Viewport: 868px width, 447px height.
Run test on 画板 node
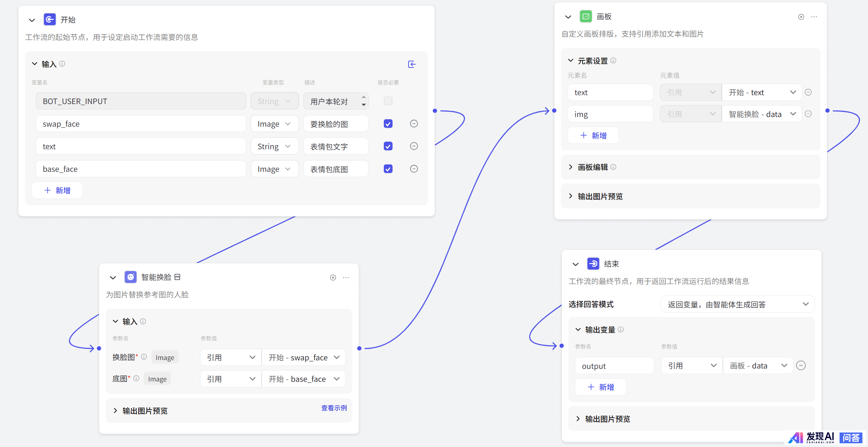coord(801,17)
